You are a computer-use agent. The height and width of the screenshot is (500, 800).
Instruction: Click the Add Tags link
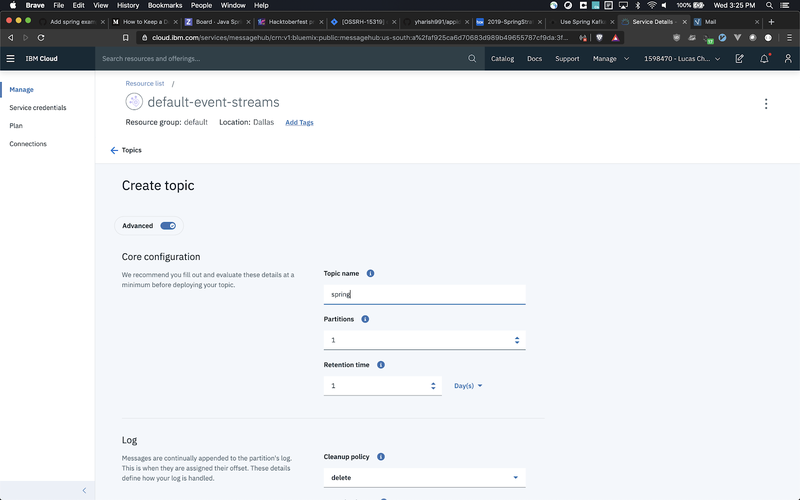pos(299,122)
